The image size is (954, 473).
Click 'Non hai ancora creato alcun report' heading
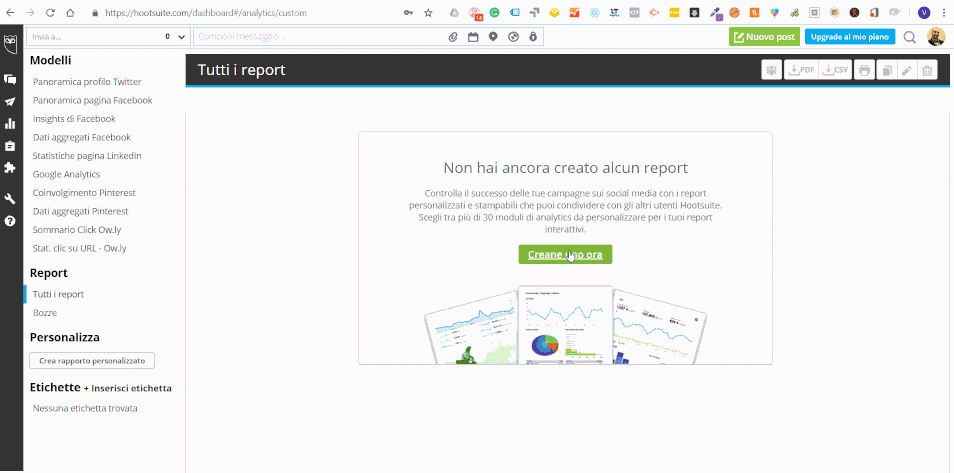pyautogui.click(x=565, y=167)
